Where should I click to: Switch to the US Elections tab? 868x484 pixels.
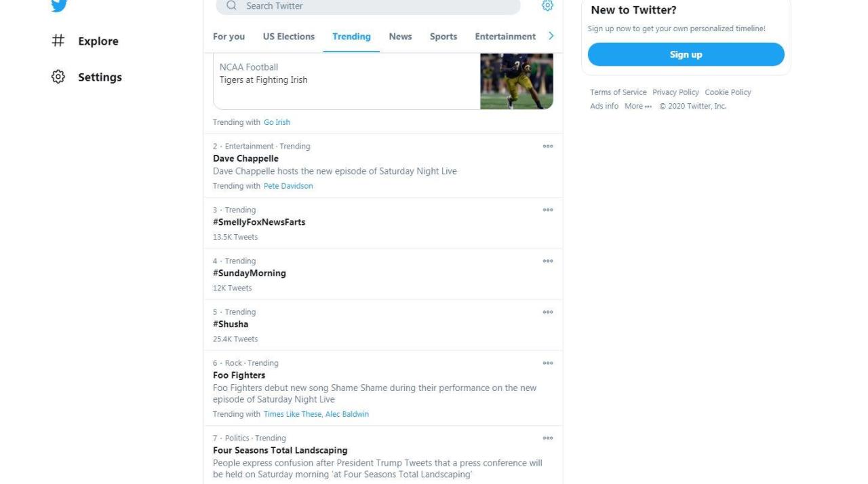(x=289, y=37)
